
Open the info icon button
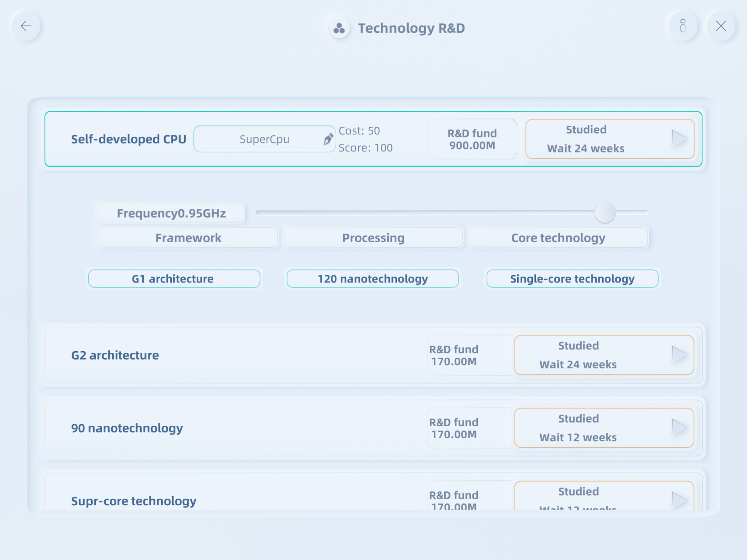tap(682, 26)
